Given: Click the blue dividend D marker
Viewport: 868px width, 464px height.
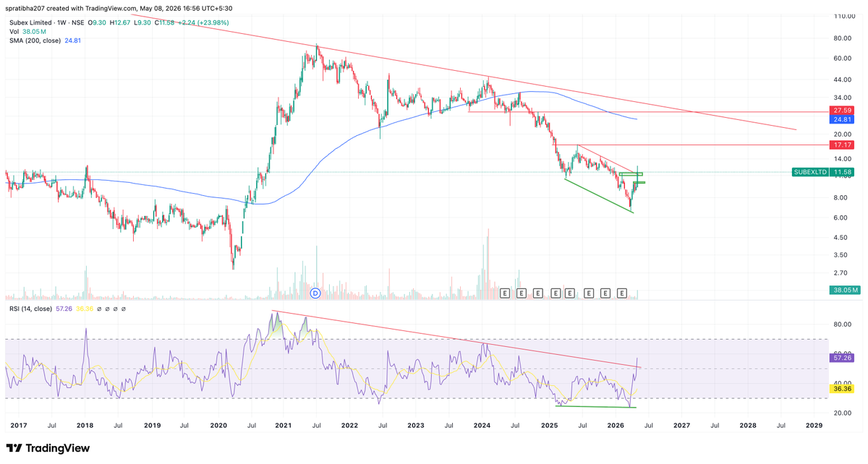Looking at the screenshot, I should (315, 293).
